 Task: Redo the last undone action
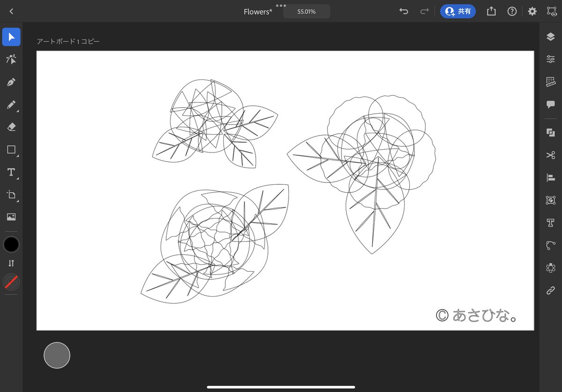point(424,11)
